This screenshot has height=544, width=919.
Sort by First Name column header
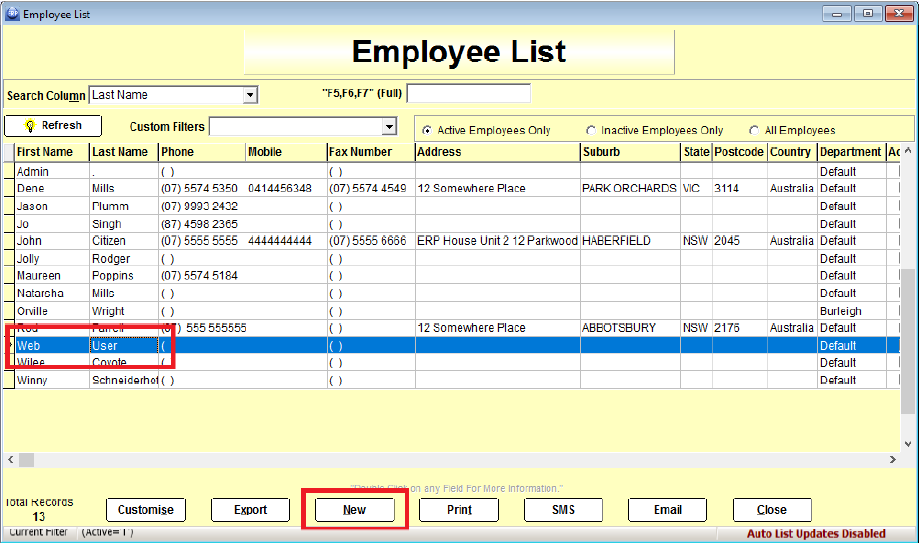[x=52, y=152]
